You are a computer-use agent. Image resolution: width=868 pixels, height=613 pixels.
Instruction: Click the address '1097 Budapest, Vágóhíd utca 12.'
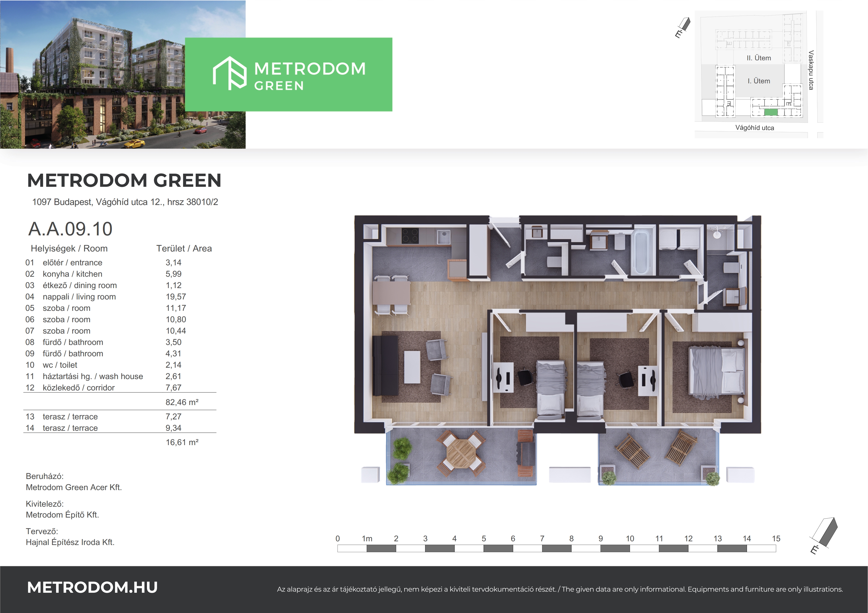[98, 202]
